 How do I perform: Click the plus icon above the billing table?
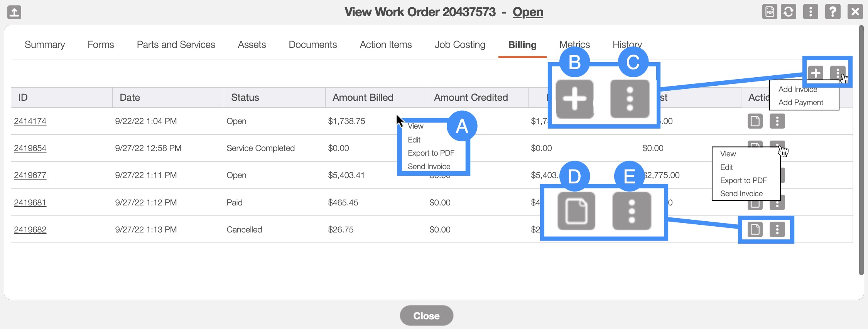coord(816,73)
